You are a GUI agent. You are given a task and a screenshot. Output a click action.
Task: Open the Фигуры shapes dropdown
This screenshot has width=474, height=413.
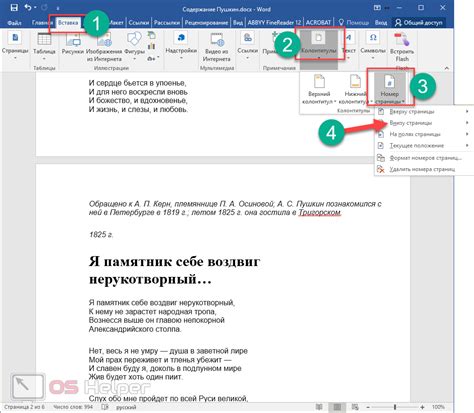[134, 47]
